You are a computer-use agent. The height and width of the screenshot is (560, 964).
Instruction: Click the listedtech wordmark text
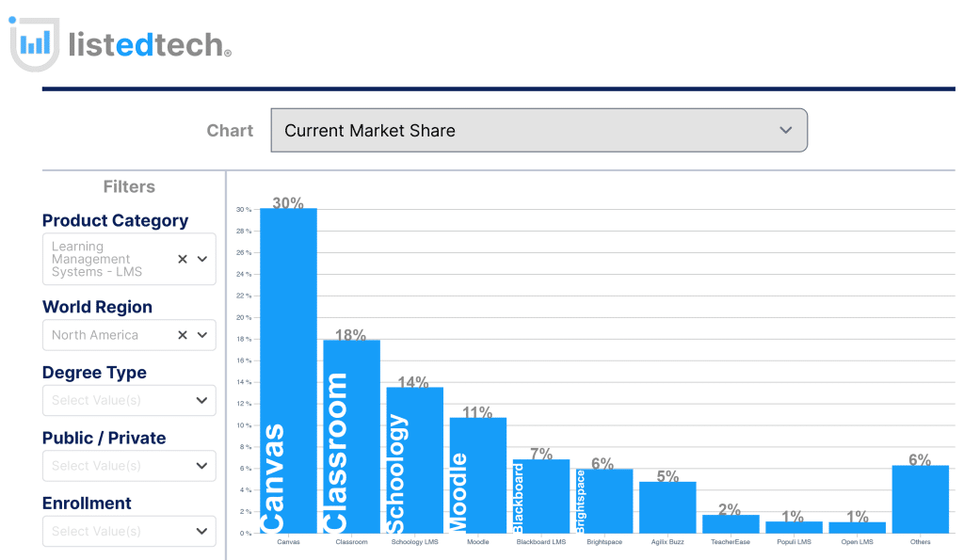click(x=150, y=45)
